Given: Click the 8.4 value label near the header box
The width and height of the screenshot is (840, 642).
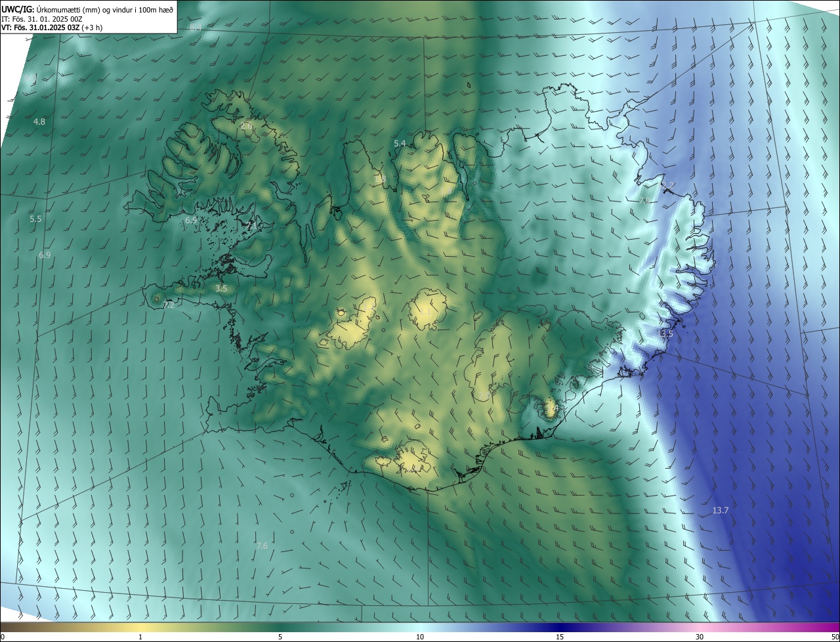Looking at the screenshot, I should pos(196,28).
